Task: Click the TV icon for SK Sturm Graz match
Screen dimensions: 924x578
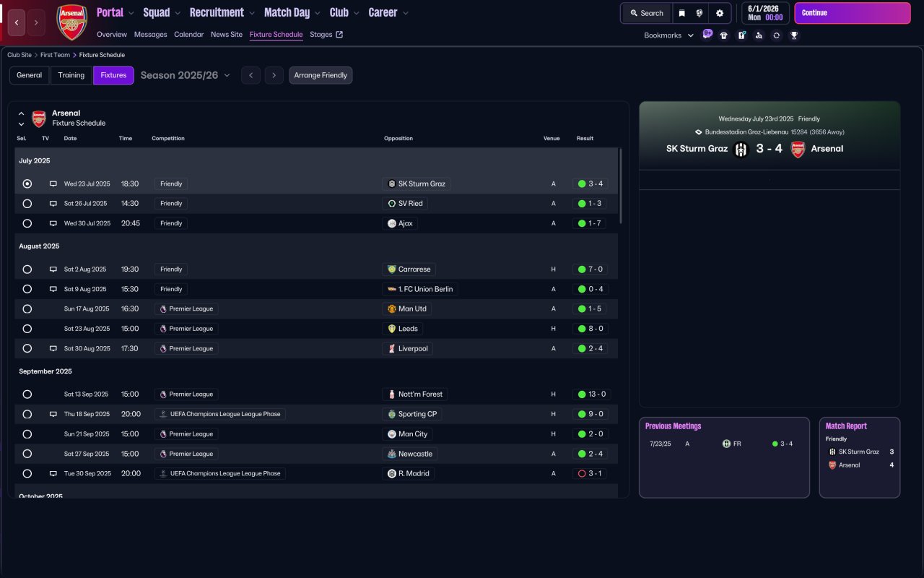Action: tap(53, 184)
